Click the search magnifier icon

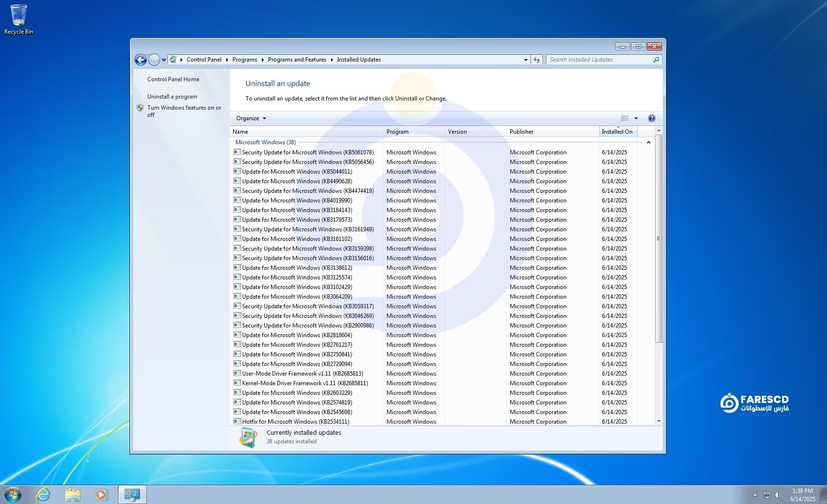(x=656, y=60)
